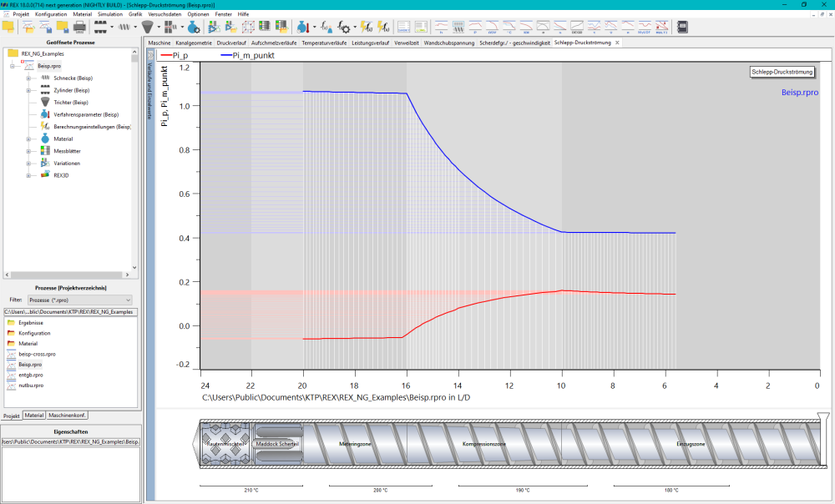Switch to the Druckverlauf tab
Viewport: 835px width, 504px height.
231,43
